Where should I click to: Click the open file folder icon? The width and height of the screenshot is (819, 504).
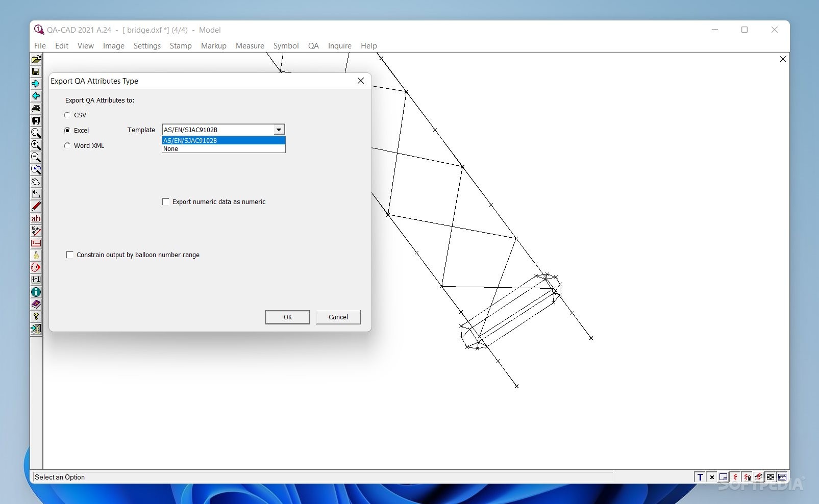coord(36,60)
